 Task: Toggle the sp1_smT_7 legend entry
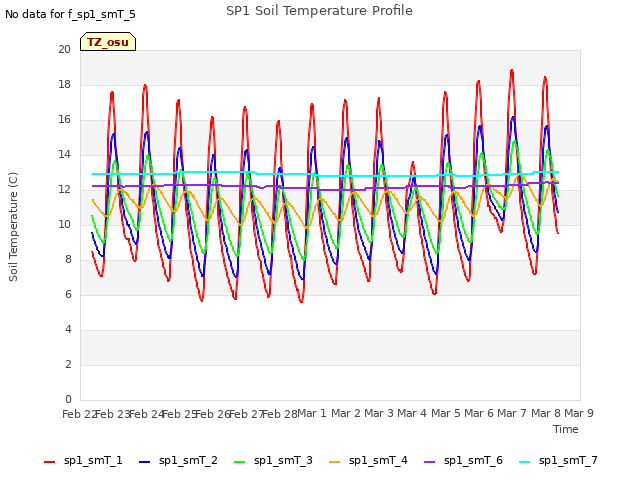(x=558, y=461)
